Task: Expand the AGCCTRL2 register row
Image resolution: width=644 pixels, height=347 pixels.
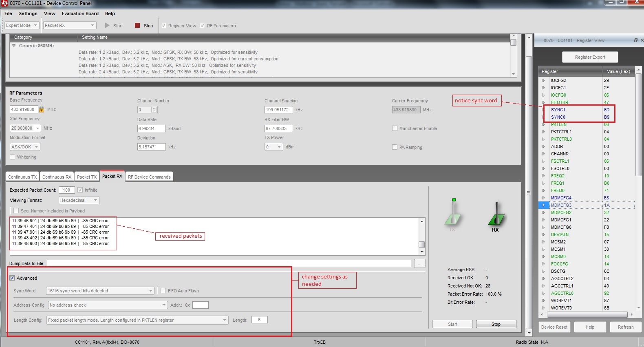Action: (x=543, y=278)
